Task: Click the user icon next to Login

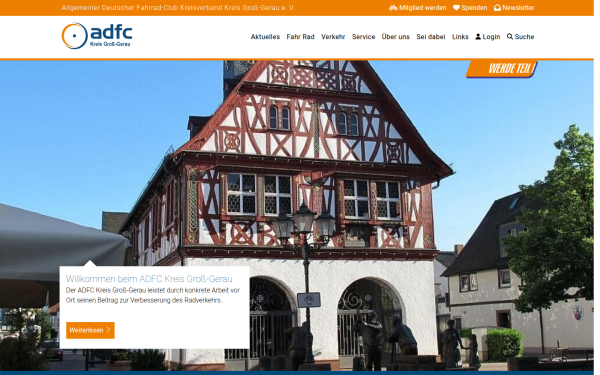Action: point(478,37)
